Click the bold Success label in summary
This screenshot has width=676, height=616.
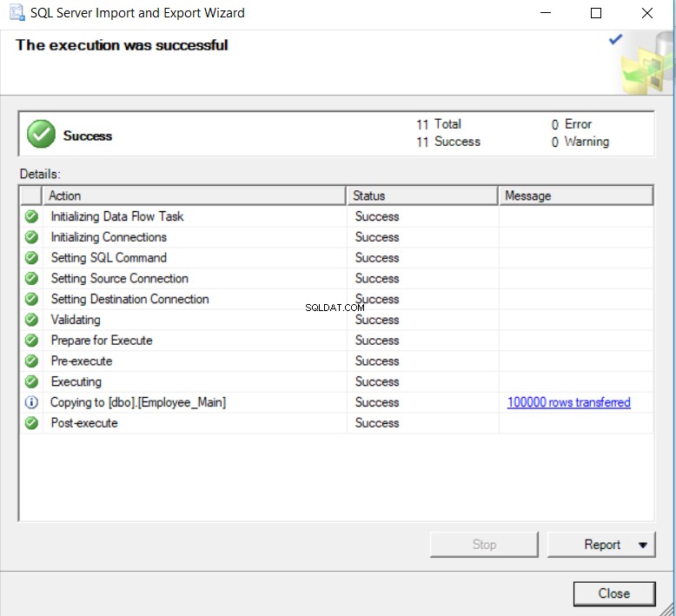coord(88,136)
